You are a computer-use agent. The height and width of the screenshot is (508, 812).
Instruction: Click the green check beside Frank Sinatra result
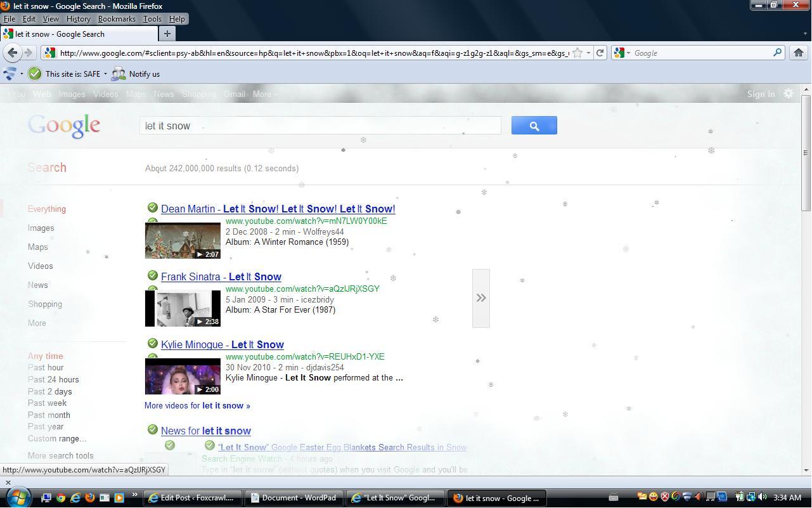[x=152, y=275]
